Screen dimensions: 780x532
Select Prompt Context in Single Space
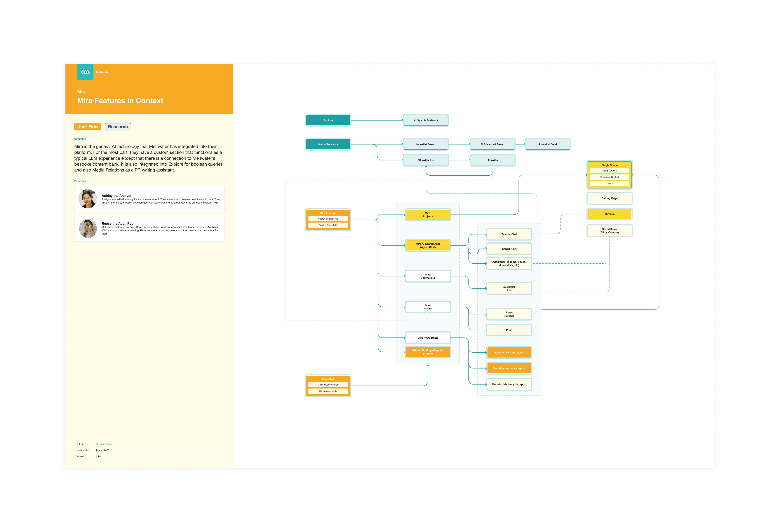tap(609, 171)
